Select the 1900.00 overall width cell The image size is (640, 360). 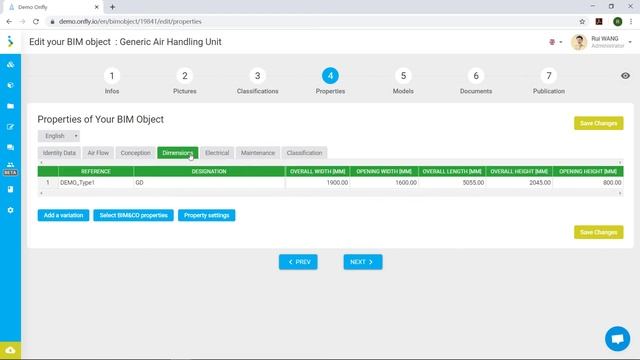pyautogui.click(x=318, y=182)
